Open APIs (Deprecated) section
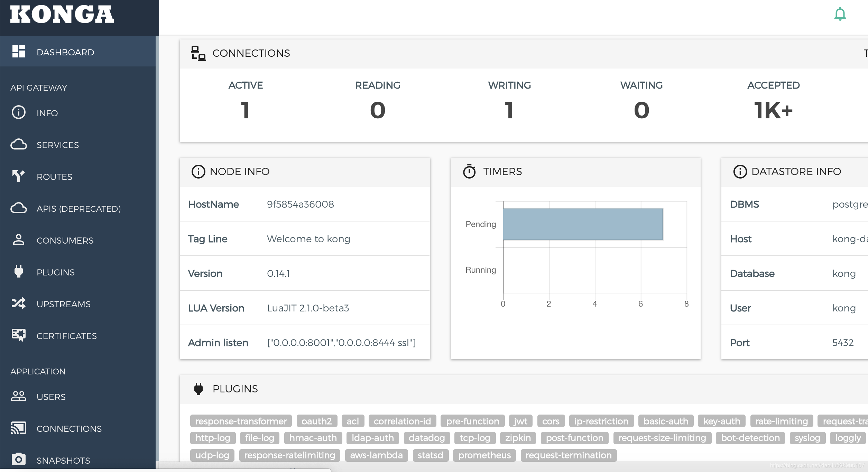Viewport: 868px width, 472px height. 78,208
